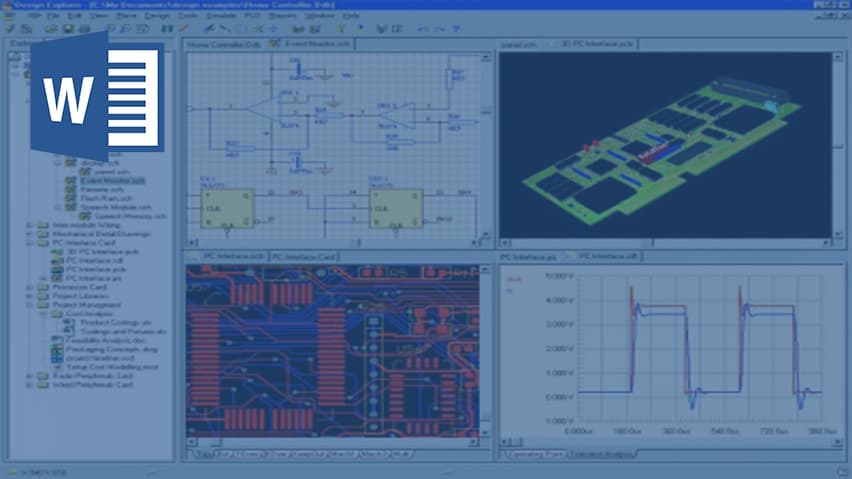Select Event Monitor.sch in the tree
Viewport: 852px width, 479px height.
tap(113, 181)
